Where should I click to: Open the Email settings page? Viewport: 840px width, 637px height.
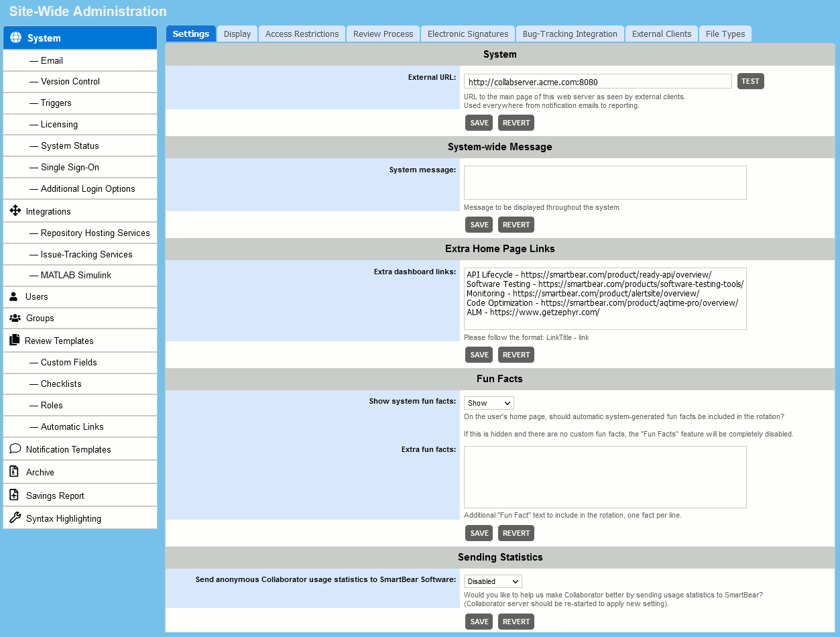pyautogui.click(x=52, y=60)
